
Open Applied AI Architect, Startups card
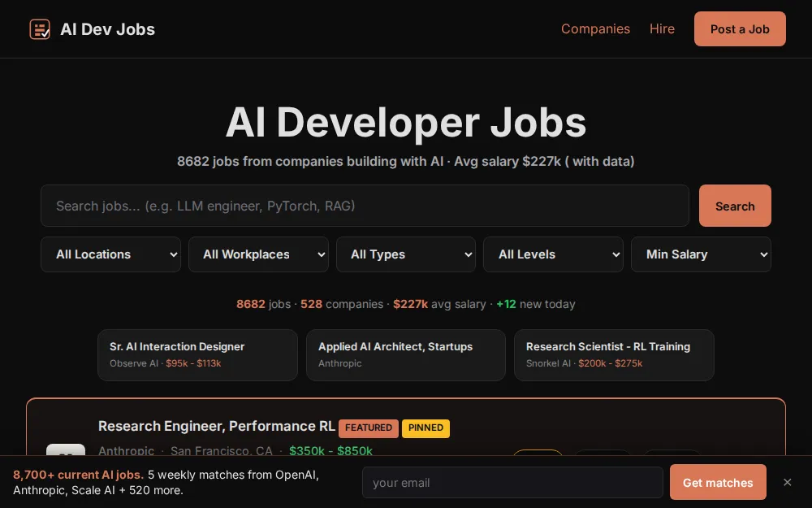pos(405,355)
